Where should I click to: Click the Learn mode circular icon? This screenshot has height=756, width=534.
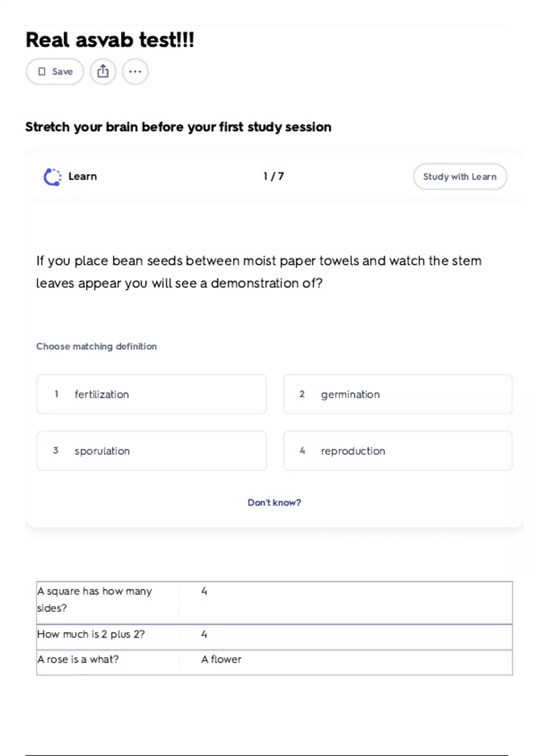[x=53, y=177]
